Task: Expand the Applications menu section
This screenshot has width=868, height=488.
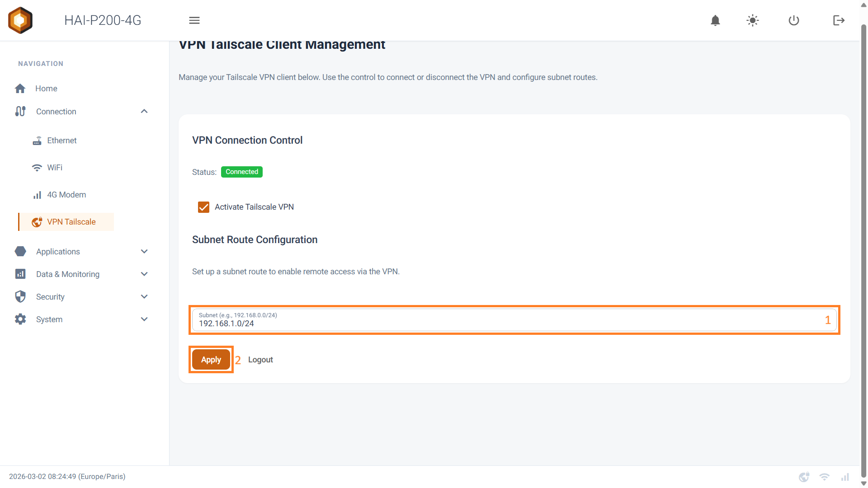Action: coord(144,252)
